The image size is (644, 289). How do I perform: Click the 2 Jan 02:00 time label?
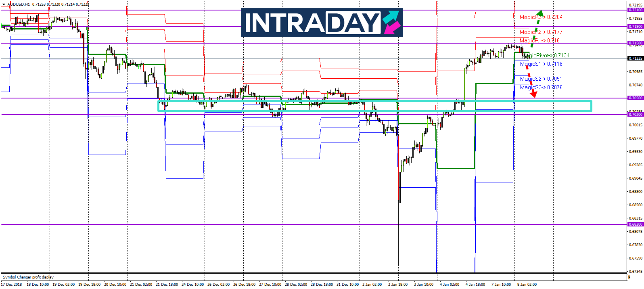pos(372,285)
